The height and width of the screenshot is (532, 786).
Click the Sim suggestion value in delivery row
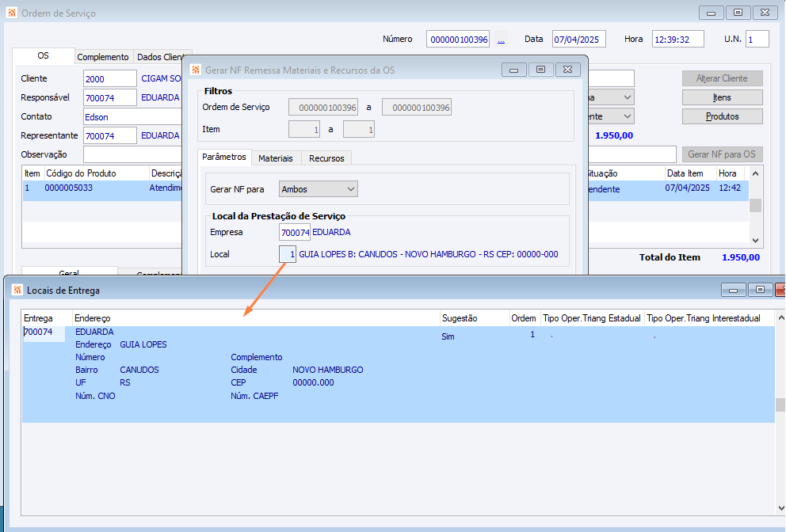point(448,336)
